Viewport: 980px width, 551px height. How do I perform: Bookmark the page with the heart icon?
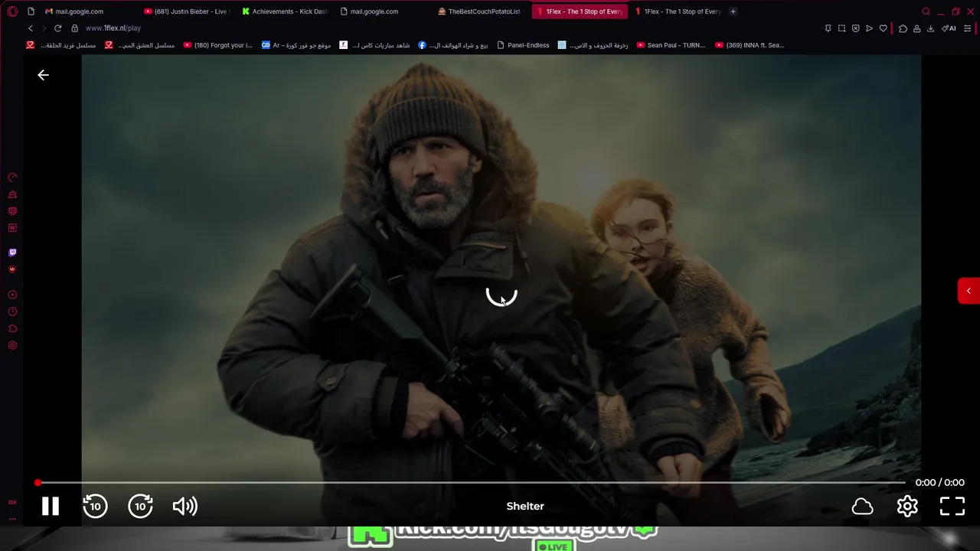pyautogui.click(x=883, y=28)
